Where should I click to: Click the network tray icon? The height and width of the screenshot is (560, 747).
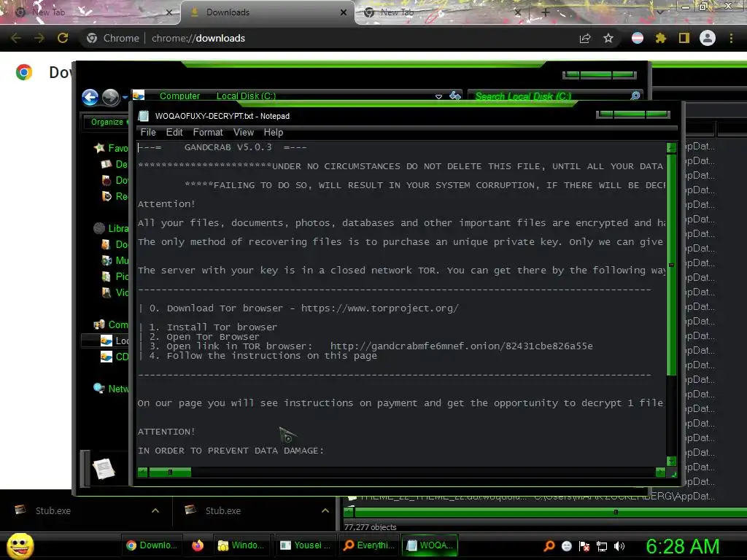click(x=602, y=546)
